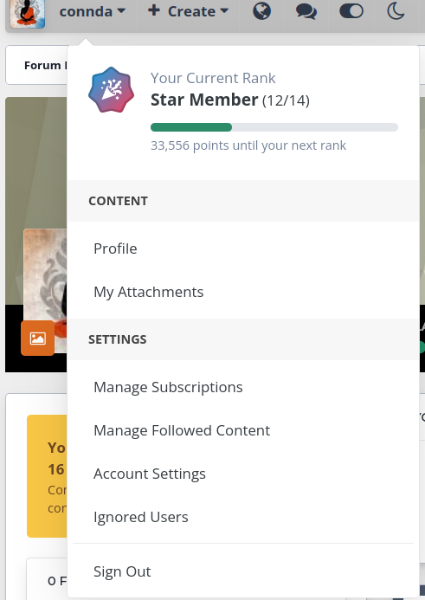Flip the toggle switch in the top bar
The width and height of the screenshot is (425, 600).
(352, 11)
